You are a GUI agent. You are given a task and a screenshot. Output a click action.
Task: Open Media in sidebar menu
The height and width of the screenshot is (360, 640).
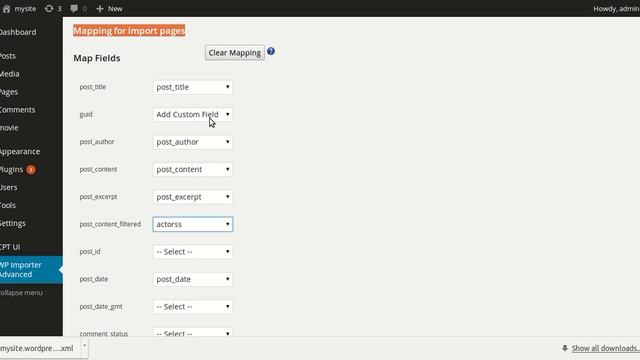10,74
